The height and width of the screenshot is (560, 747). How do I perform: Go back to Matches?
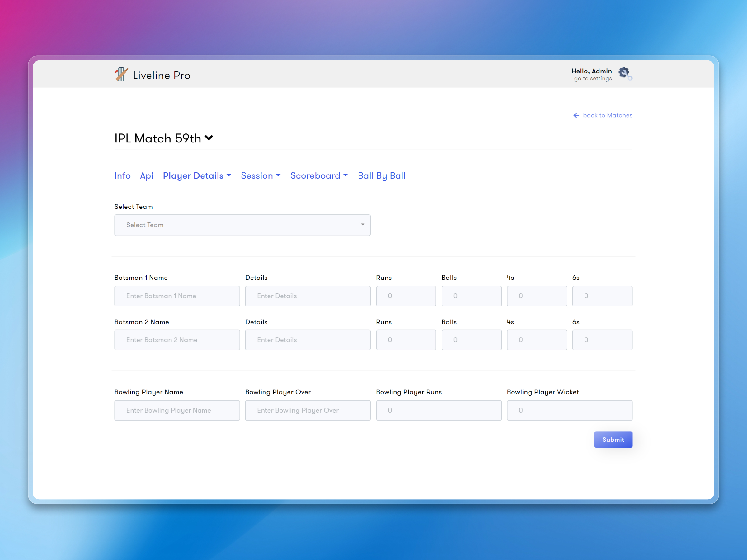(607, 115)
